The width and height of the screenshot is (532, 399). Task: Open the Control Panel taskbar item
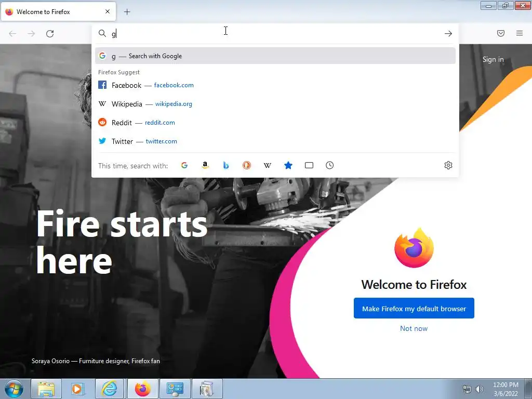[x=175, y=389]
